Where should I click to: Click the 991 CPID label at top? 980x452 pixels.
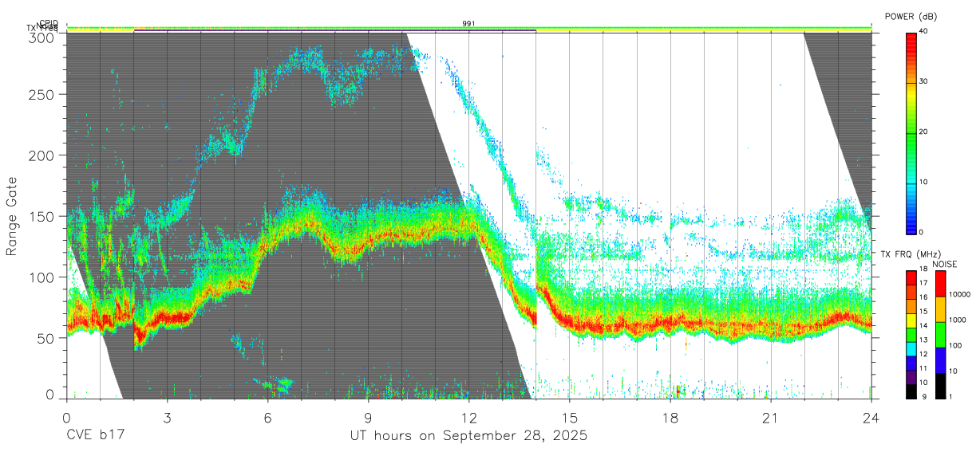click(469, 24)
